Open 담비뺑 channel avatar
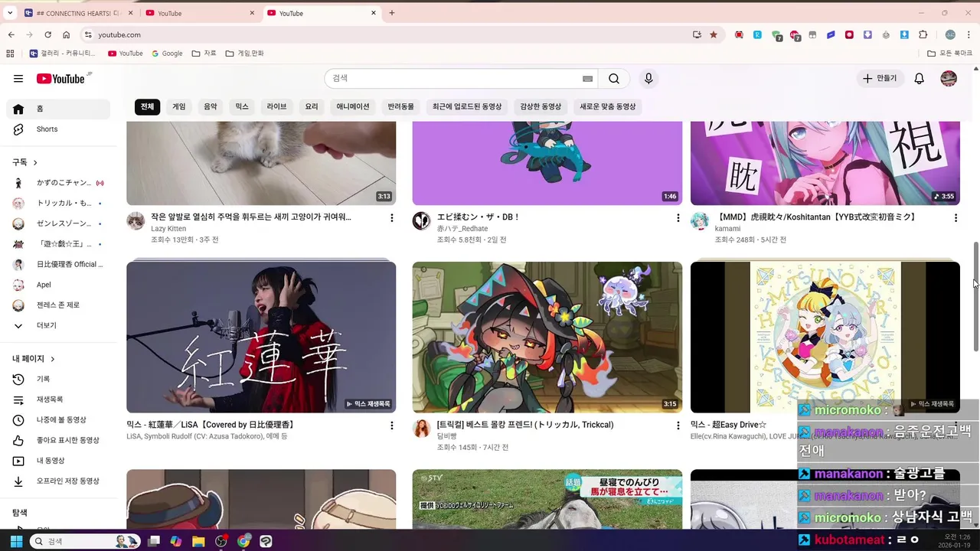Viewport: 980px width, 551px height. point(422,429)
